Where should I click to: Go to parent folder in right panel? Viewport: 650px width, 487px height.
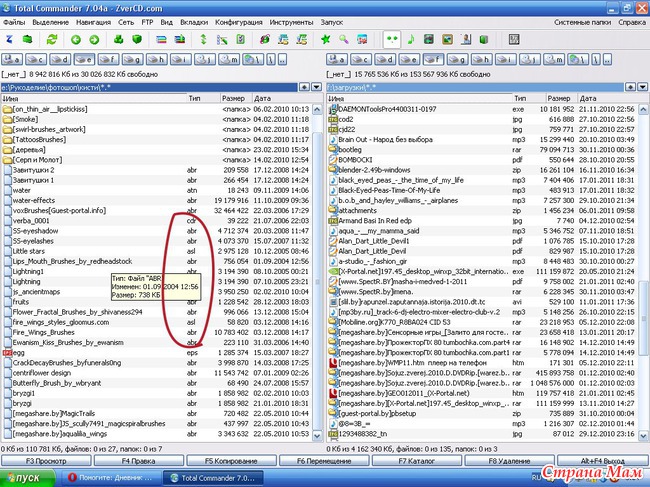[x=607, y=60]
